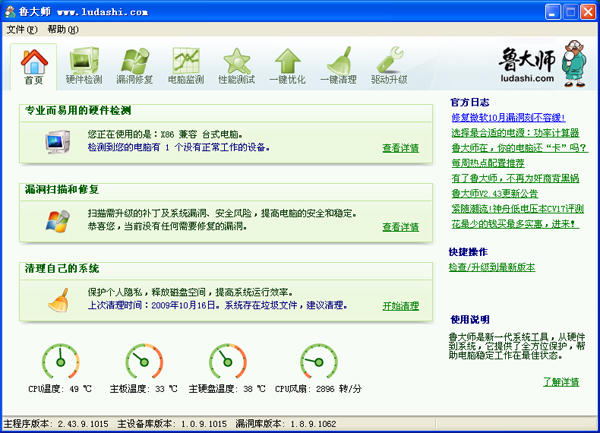Open 了解详情 link under usage instructions
The width and height of the screenshot is (600, 433).
coord(561,382)
